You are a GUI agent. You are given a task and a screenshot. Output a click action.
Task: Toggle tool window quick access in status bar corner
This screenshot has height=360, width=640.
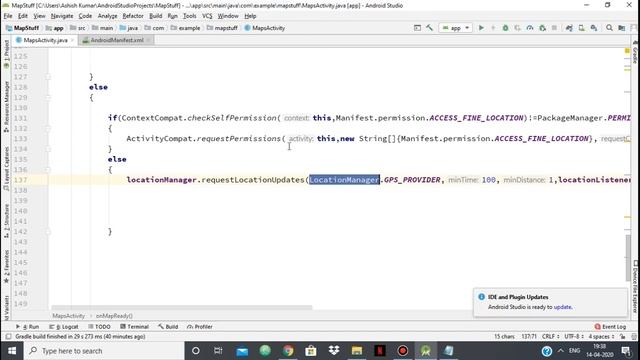click(x=8, y=337)
